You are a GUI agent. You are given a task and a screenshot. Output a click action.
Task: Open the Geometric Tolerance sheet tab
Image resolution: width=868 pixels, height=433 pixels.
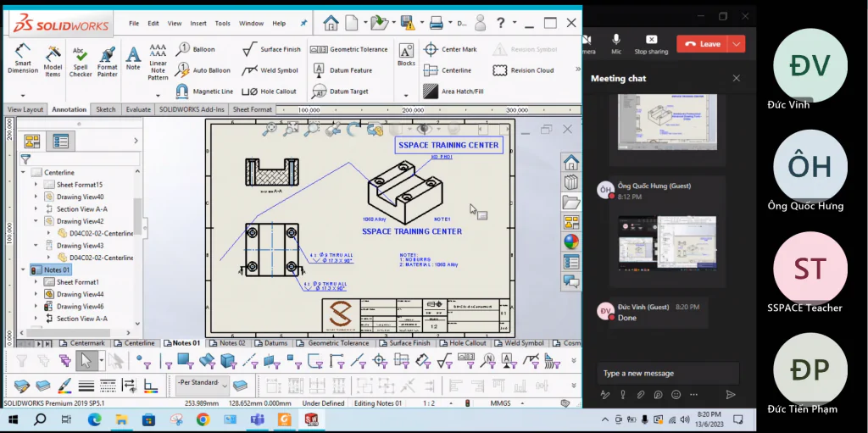[333, 343]
